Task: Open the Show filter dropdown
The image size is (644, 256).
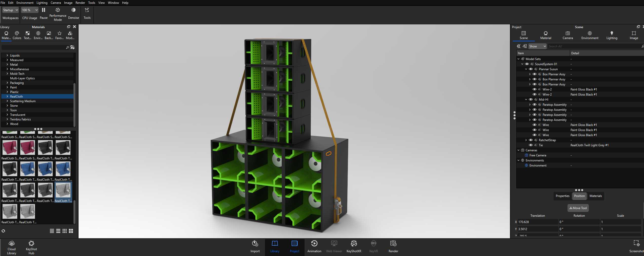Action: 538,46
